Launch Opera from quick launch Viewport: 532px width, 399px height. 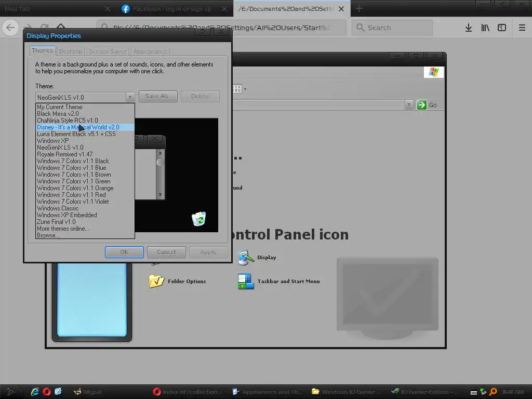46,392
